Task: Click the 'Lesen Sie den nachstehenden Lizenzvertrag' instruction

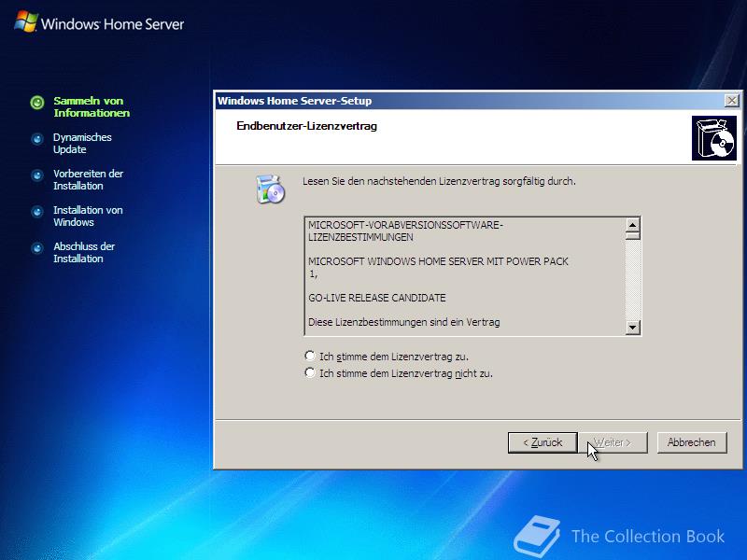Action: tap(439, 181)
